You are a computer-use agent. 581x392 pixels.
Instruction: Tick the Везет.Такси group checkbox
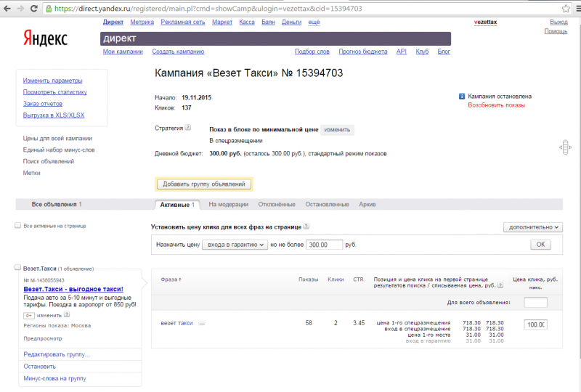click(x=17, y=268)
